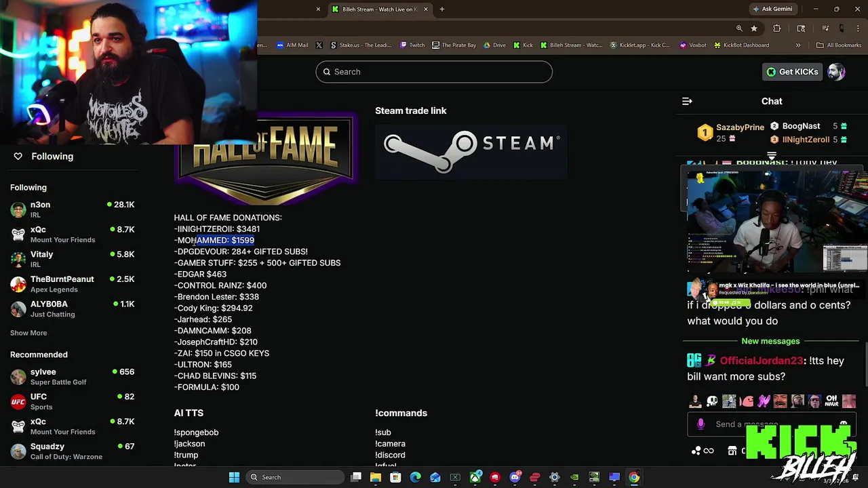This screenshot has width=868, height=488.
Task: Open X (Twitter) bookmark icon
Action: point(319,45)
